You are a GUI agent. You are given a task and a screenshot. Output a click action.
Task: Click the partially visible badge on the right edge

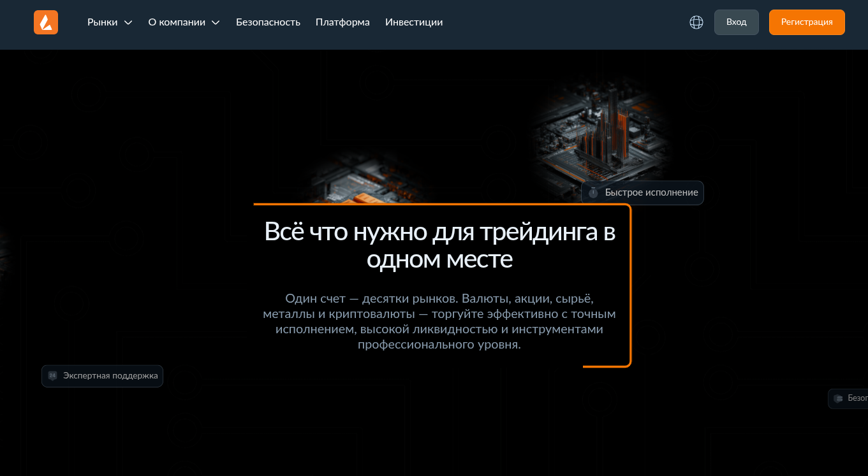[x=848, y=398]
